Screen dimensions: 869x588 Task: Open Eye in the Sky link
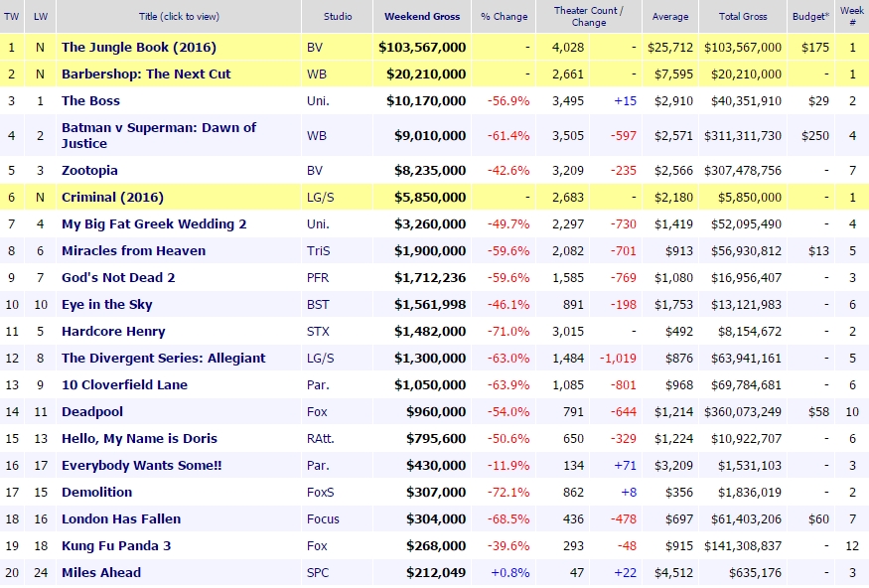coord(106,304)
